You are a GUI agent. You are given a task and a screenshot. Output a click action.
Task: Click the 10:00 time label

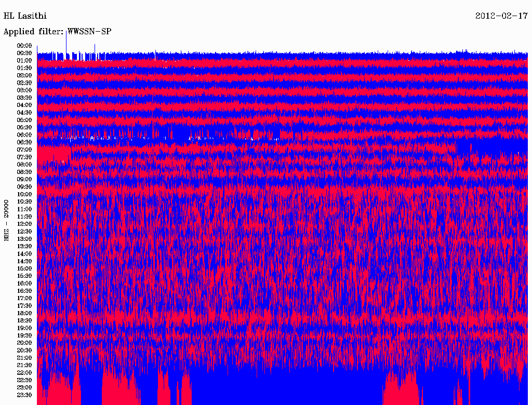tap(24, 194)
